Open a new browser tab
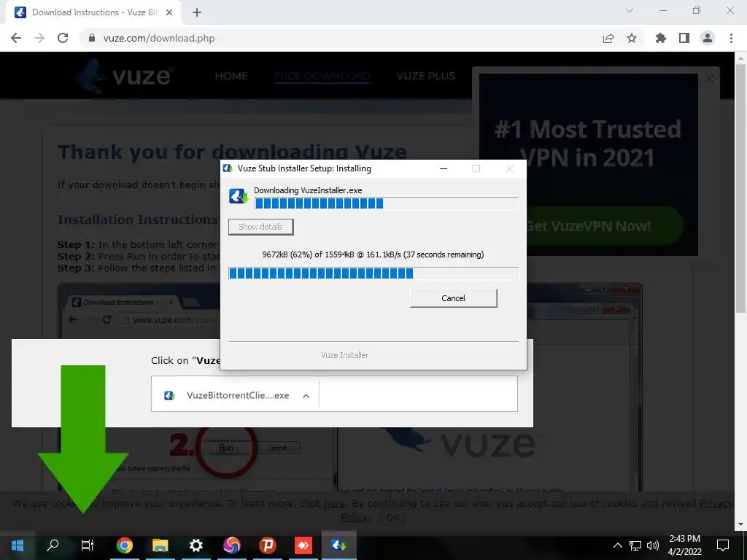Screen dimensions: 747x560 [197, 12]
